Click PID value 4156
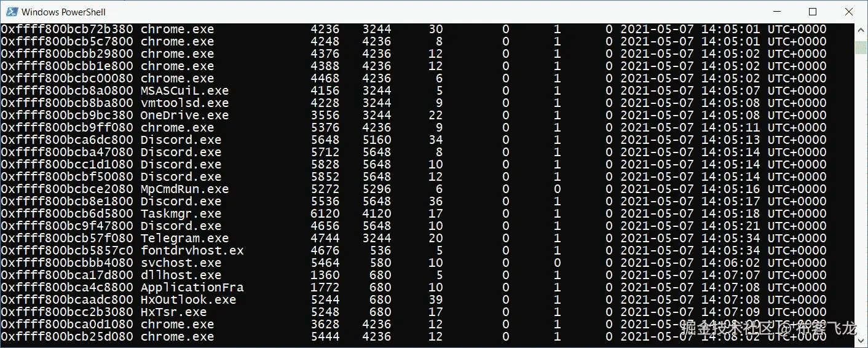Image resolution: width=868 pixels, height=348 pixels. click(x=325, y=90)
